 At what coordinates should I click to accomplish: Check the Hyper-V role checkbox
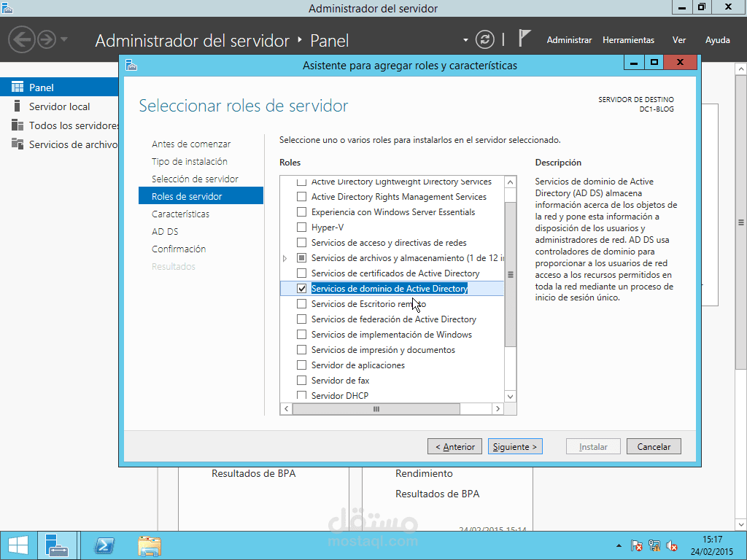[x=301, y=227]
